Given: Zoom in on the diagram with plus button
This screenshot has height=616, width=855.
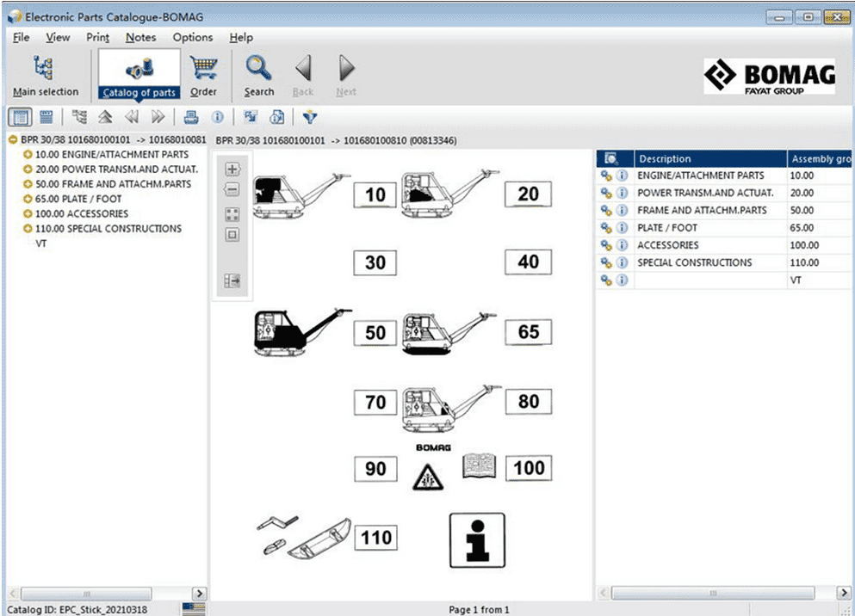Looking at the screenshot, I should click(232, 169).
